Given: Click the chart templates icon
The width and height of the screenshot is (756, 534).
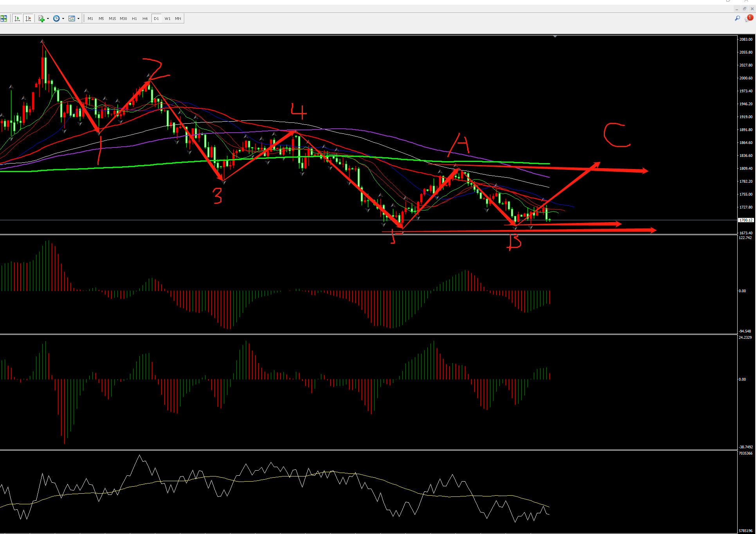Looking at the screenshot, I should (72, 18).
